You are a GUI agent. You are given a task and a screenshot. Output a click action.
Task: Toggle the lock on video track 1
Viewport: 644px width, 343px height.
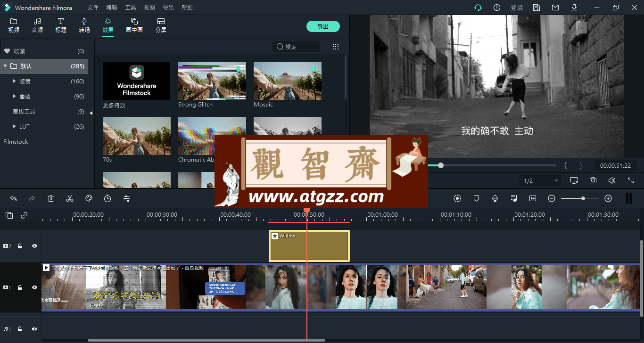tap(20, 287)
